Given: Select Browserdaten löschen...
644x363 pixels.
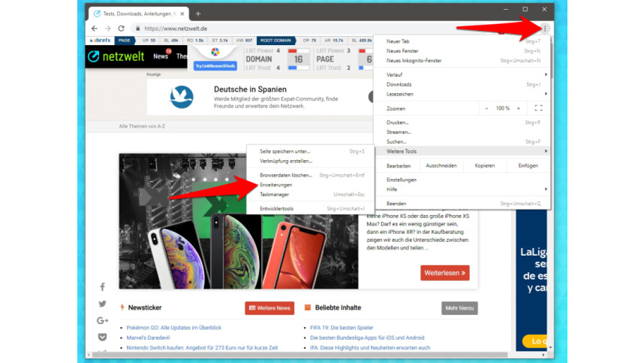Looking at the screenshot, I should pos(311,175).
